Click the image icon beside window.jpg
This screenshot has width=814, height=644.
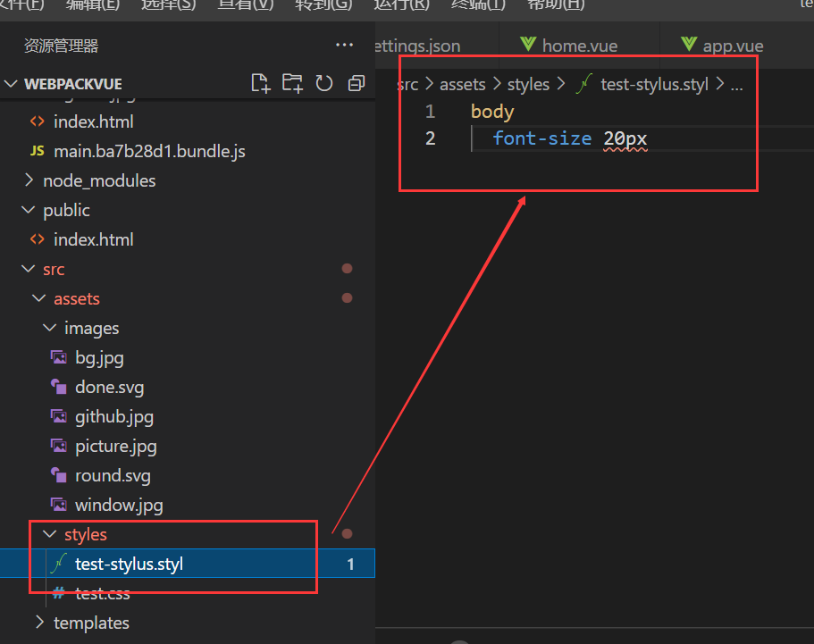tap(59, 505)
